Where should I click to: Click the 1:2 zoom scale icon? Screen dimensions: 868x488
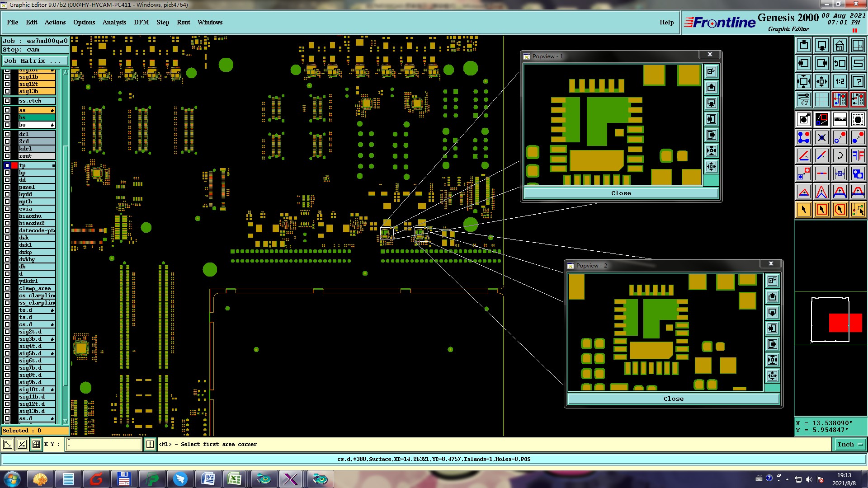click(x=840, y=81)
